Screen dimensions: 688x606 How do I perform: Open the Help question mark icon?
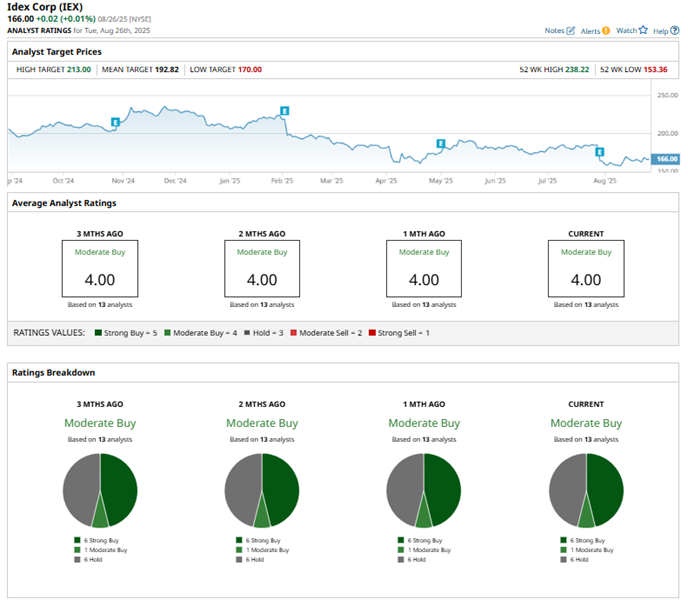(x=674, y=31)
